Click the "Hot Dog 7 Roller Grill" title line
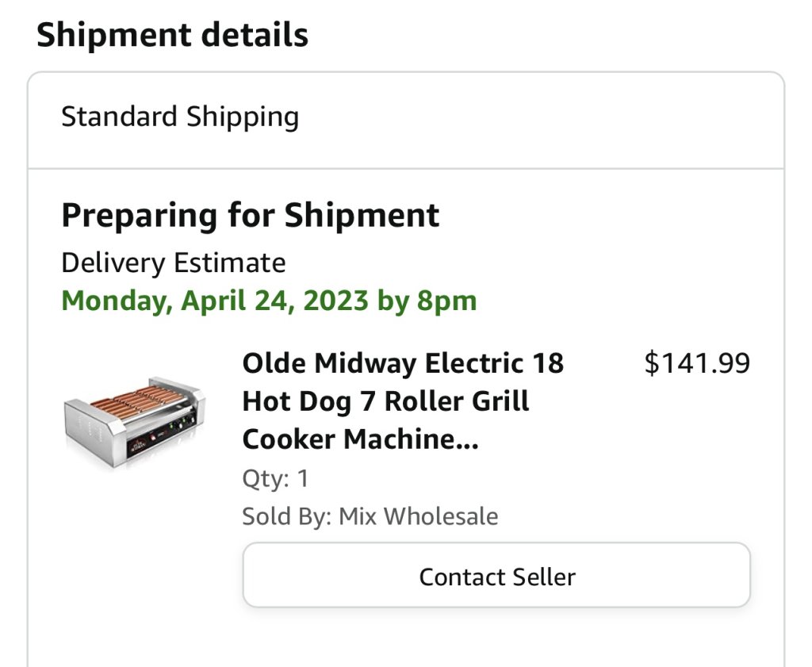The image size is (812, 667). coord(385,401)
